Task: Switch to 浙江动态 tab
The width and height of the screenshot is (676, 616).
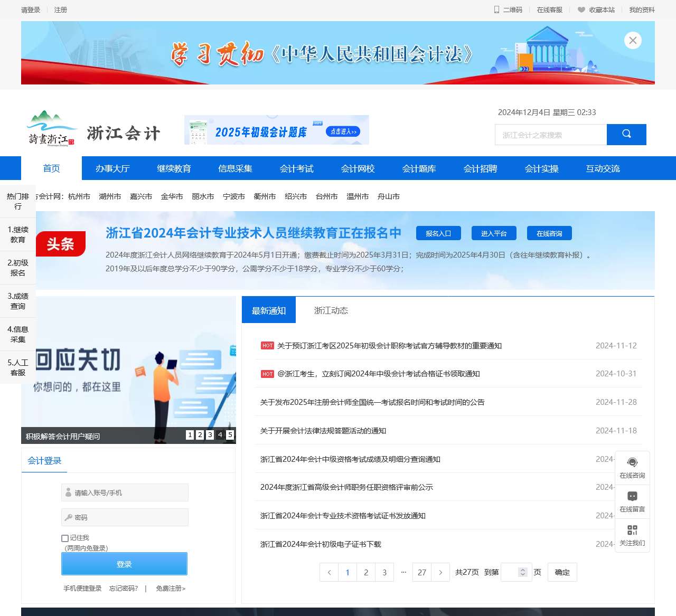Action: [331, 310]
